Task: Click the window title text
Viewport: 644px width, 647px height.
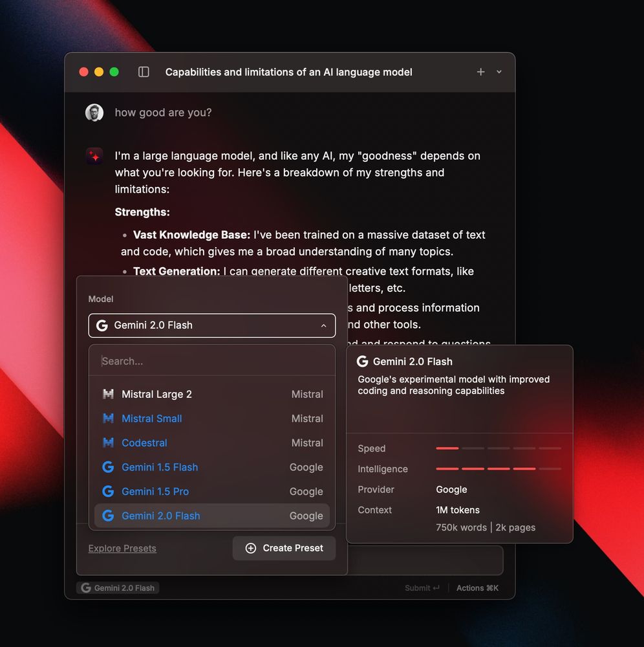Action: point(288,72)
